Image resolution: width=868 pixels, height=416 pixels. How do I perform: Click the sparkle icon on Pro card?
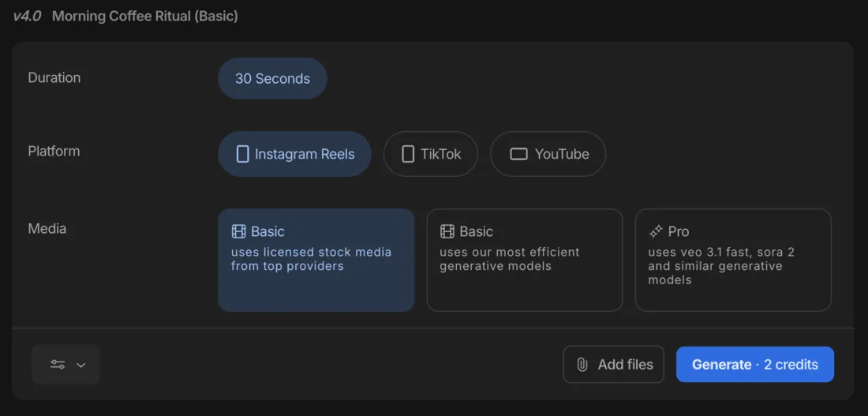point(656,231)
